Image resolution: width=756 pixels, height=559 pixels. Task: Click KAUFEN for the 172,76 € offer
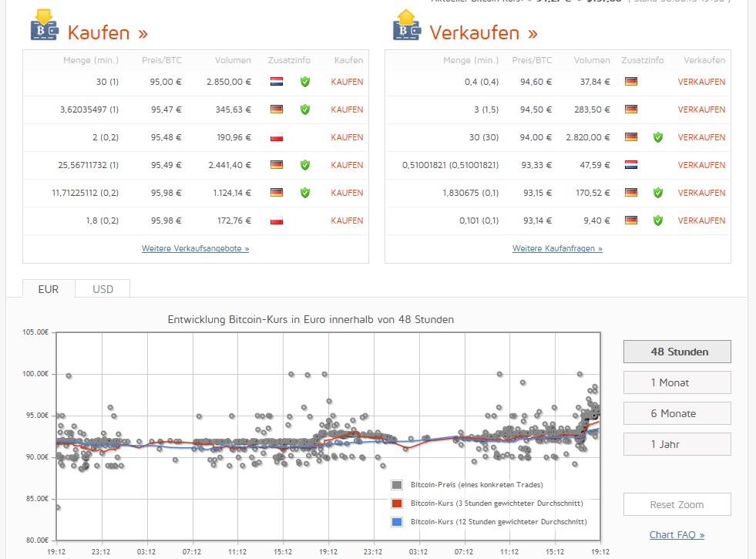[347, 221]
